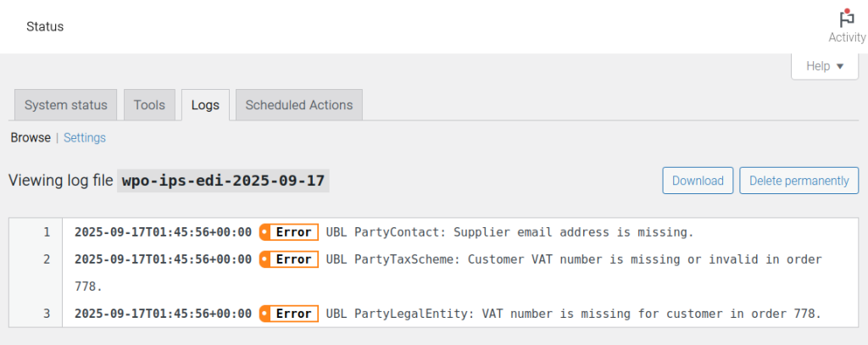Open the logs Settings link
This screenshot has height=345, width=868.
[85, 137]
